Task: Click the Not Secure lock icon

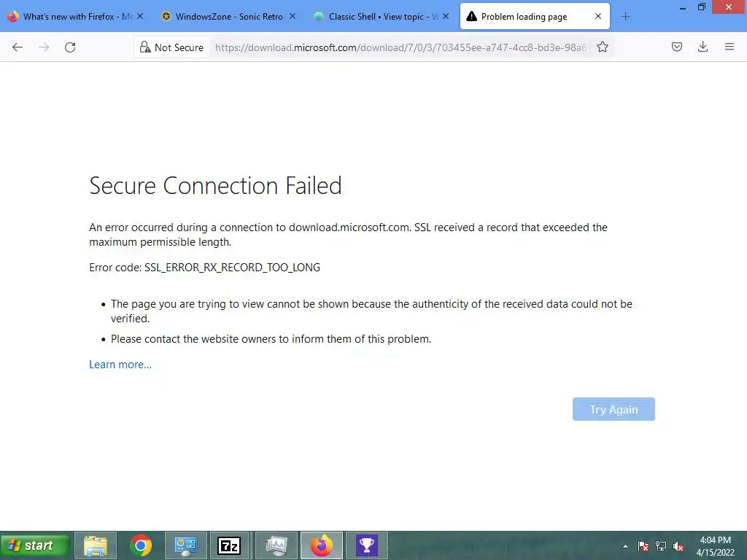Action: pyautogui.click(x=145, y=47)
